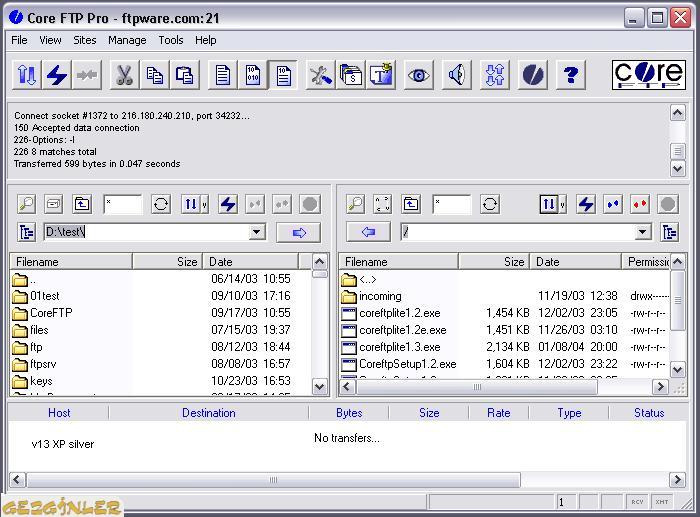Expand the D:\test\ path dropdown
Screen dimensions: 700x517
click(257, 232)
